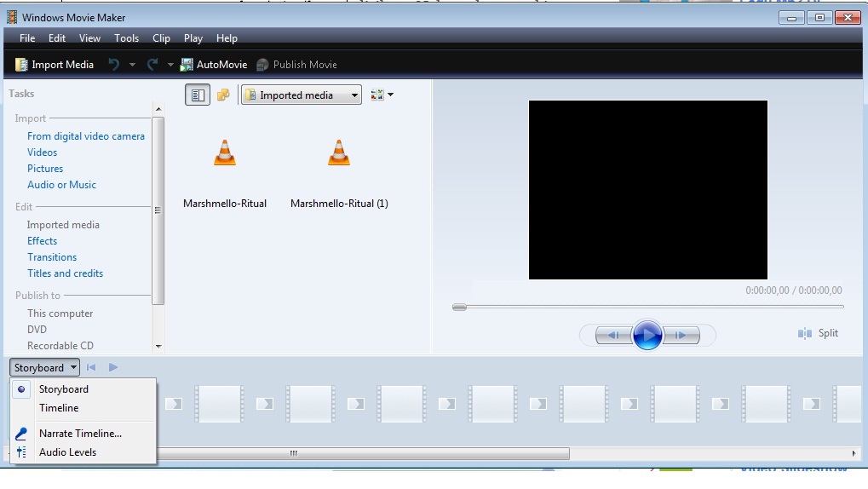Click the Import section header in Tasks
Viewport: 868px width, 489px height.
tap(31, 118)
